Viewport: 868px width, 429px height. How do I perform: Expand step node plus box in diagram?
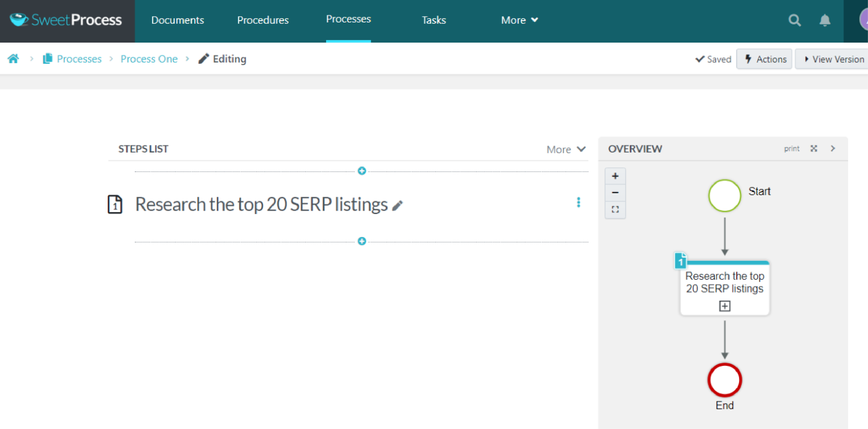[724, 306]
